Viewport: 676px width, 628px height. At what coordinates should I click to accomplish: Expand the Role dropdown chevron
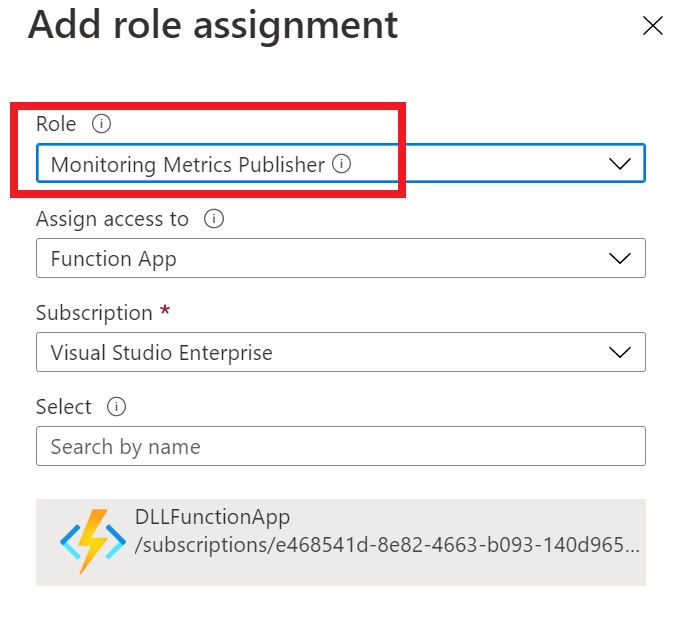[x=620, y=164]
